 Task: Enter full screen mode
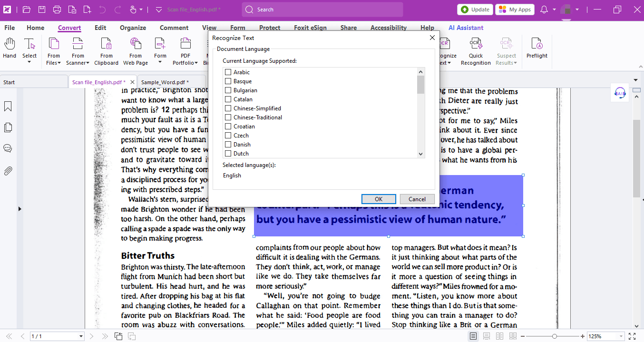tap(632, 336)
